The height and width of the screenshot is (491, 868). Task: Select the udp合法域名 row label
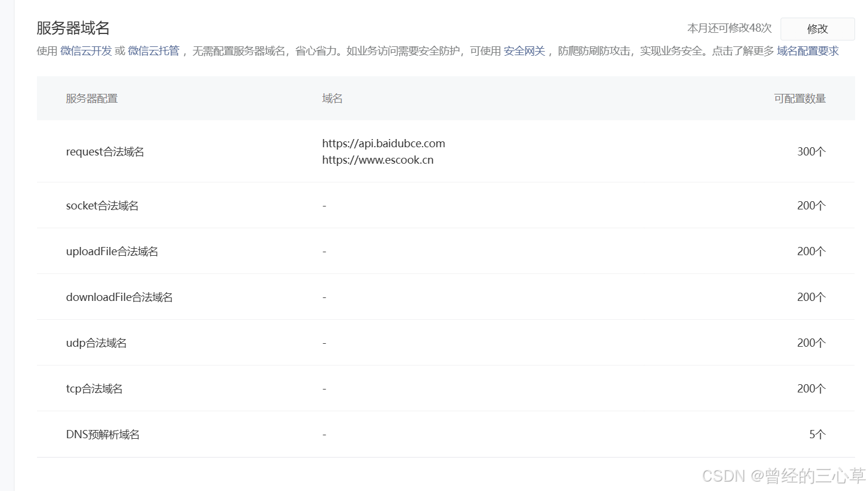(x=96, y=343)
